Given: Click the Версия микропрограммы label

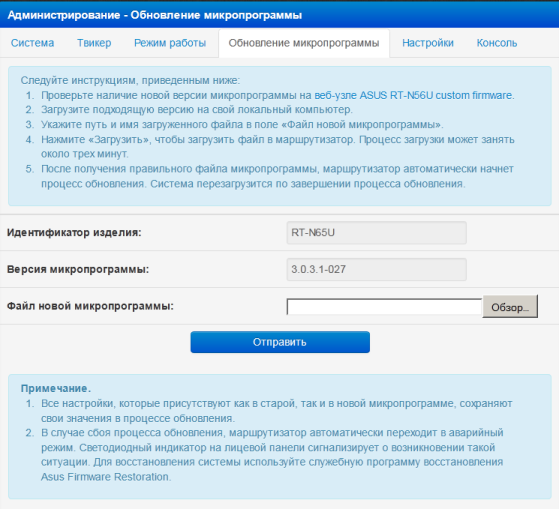Looking at the screenshot, I should tap(78, 269).
